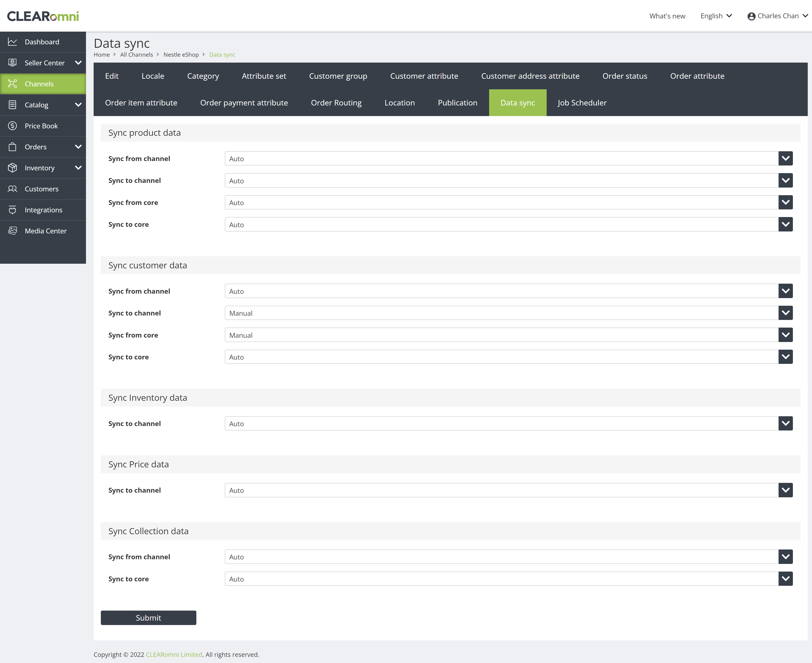Image resolution: width=812 pixels, height=663 pixels.
Task: Open Inventory data Sync to channel dropdown
Action: click(x=509, y=423)
